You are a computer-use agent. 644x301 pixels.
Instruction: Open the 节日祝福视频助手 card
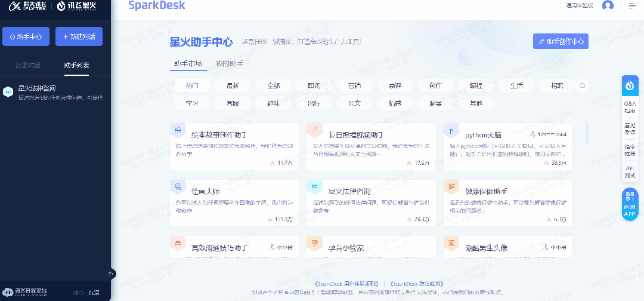[x=371, y=146]
